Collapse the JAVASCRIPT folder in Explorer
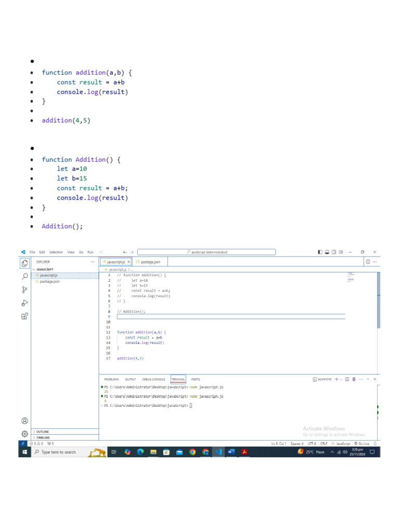The height and width of the screenshot is (532, 399). tap(44, 270)
